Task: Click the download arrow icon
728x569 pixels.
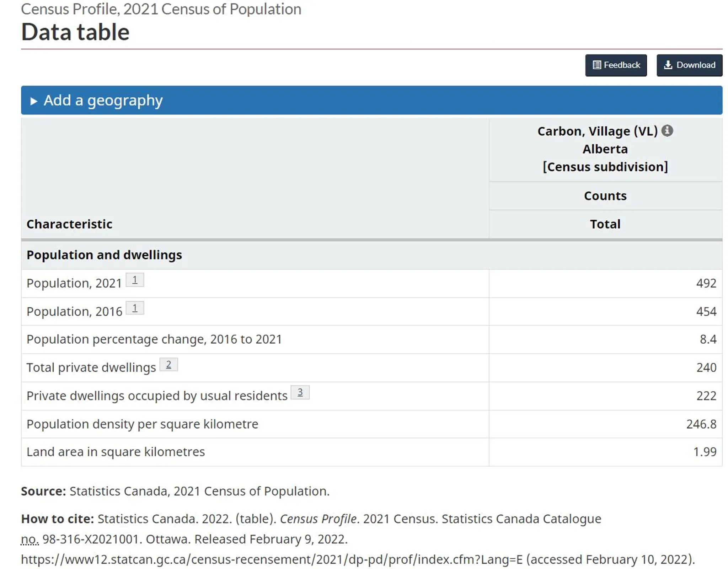Action: click(668, 65)
